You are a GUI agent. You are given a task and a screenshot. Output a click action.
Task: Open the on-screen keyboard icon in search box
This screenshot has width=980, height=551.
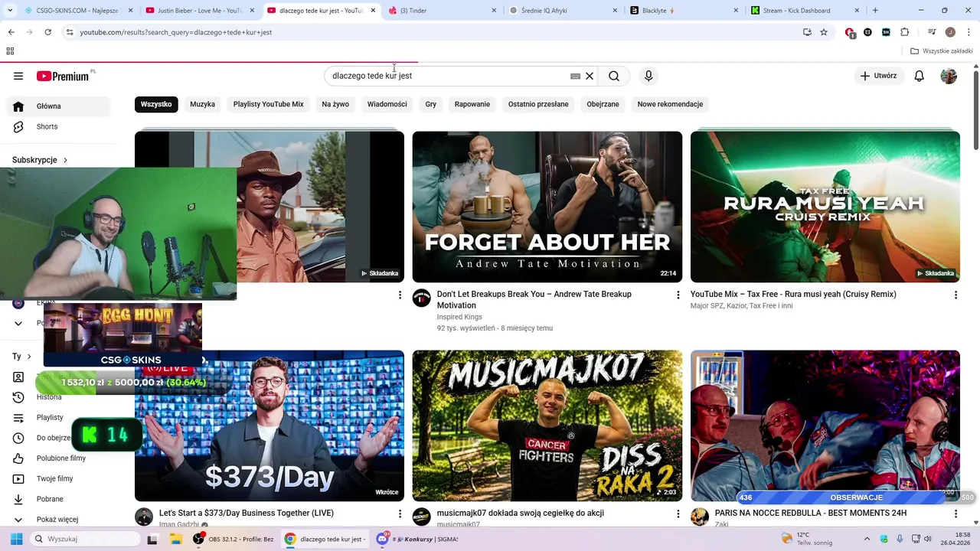[576, 76]
